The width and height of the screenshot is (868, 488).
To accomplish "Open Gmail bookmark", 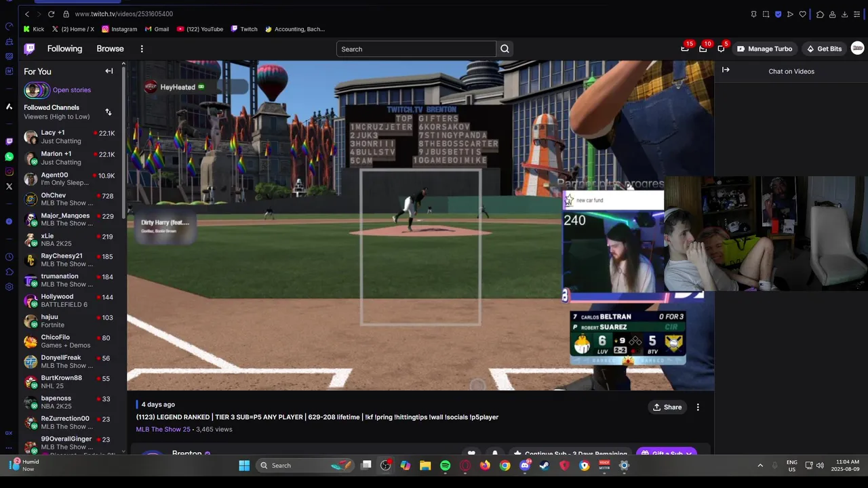I will click(157, 29).
